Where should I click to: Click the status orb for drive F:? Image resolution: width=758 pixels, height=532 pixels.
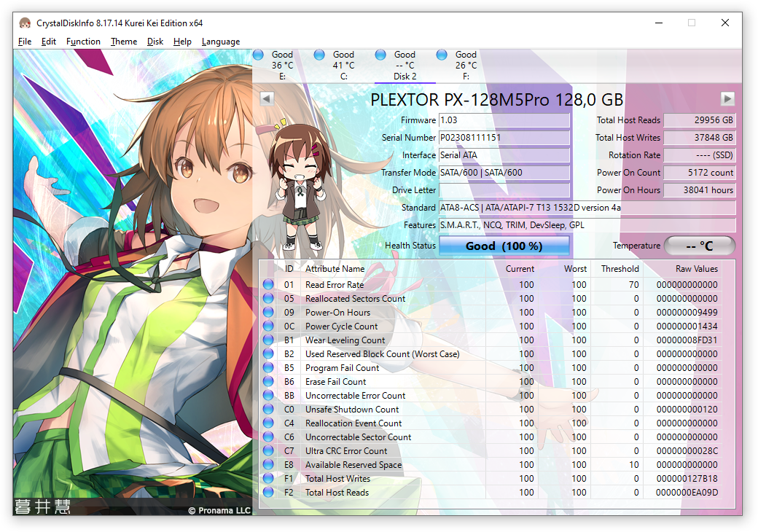tap(442, 55)
